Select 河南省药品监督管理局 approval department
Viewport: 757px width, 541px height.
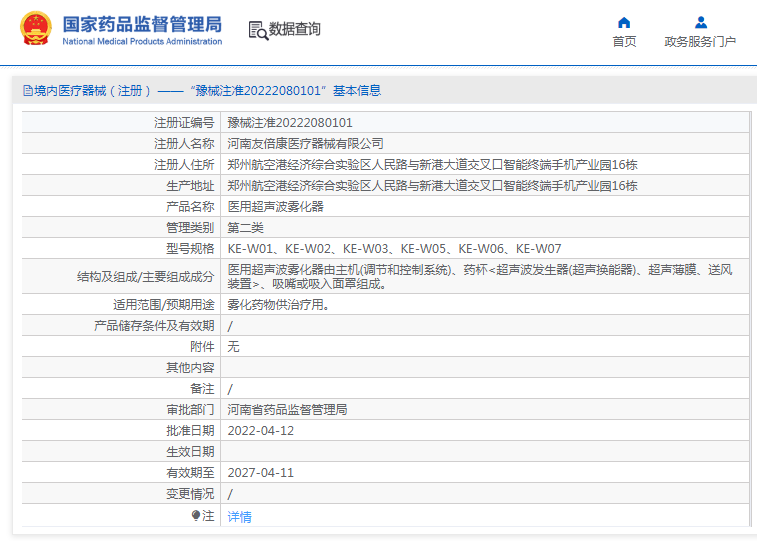(288, 410)
